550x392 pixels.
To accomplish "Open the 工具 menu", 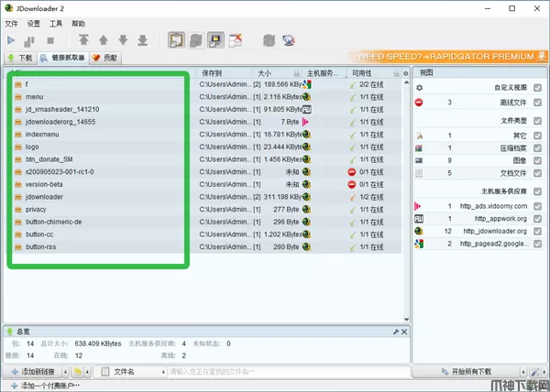I will tap(56, 24).
